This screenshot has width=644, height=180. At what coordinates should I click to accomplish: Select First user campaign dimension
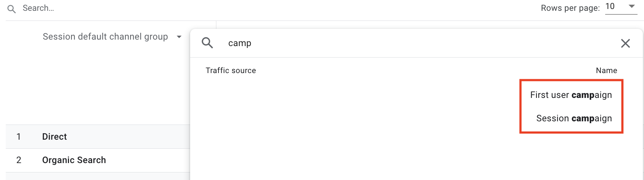click(x=571, y=95)
